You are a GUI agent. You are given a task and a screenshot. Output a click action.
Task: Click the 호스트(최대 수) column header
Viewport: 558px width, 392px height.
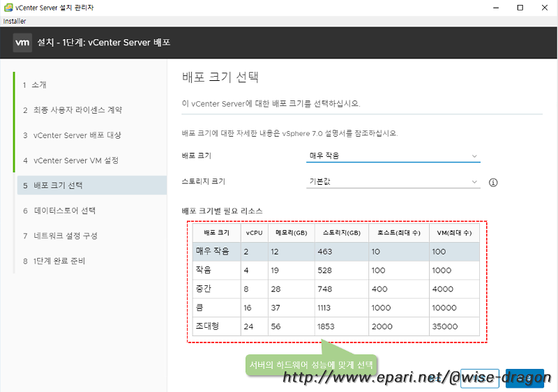399,233
